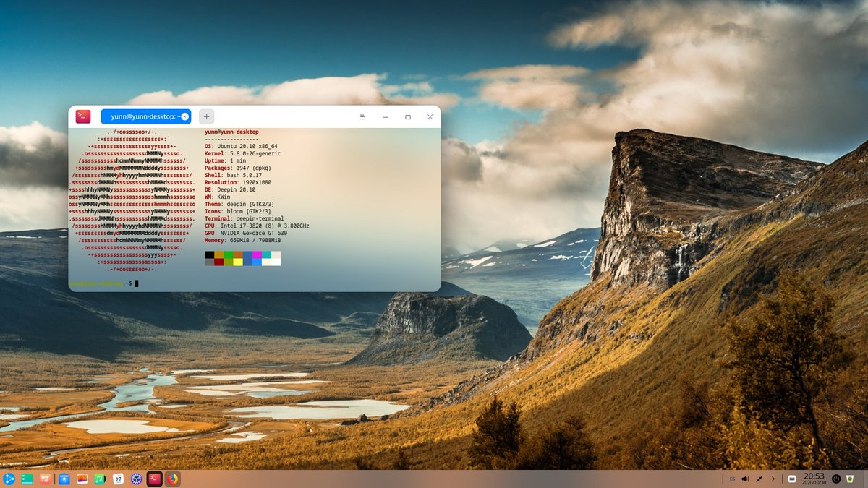Click the 'DE: Deepin 20.10' line

click(229, 189)
